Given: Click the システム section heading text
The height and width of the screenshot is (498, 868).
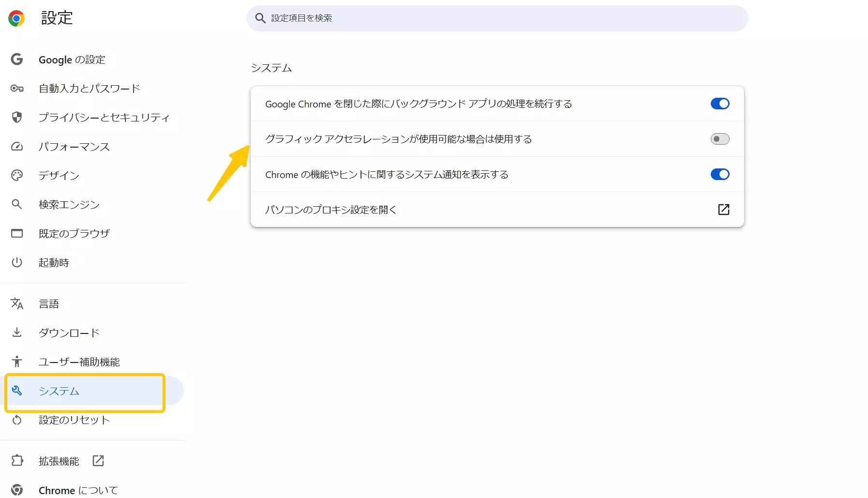Looking at the screenshot, I should 271,68.
